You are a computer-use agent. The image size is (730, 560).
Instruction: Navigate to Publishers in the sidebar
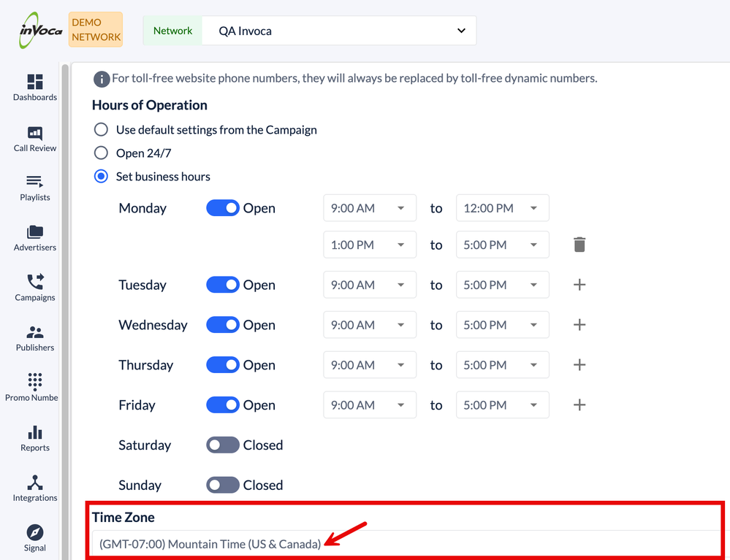point(34,337)
